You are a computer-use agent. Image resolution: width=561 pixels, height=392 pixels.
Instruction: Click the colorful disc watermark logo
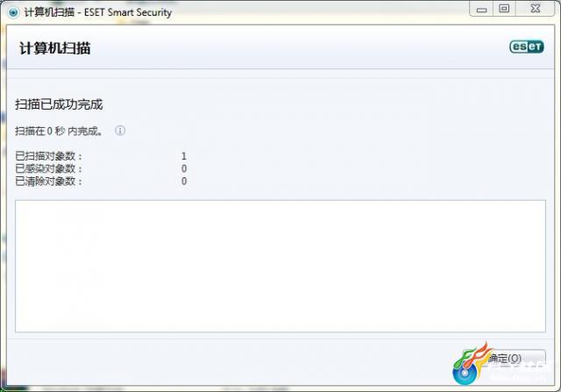pyautogui.click(x=472, y=365)
